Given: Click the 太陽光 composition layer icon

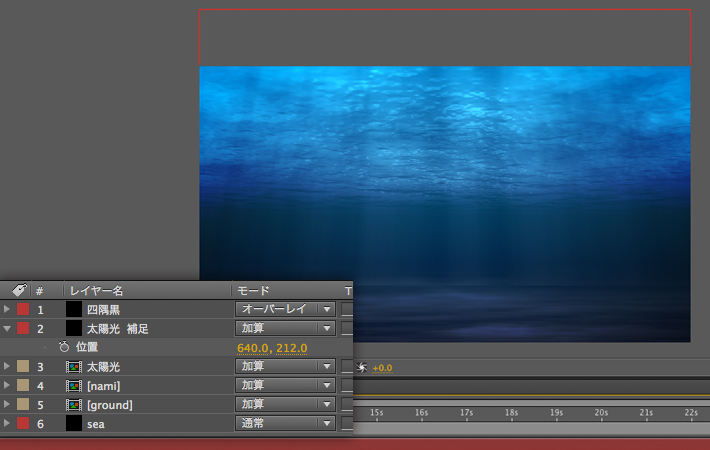Looking at the screenshot, I should [x=74, y=367].
